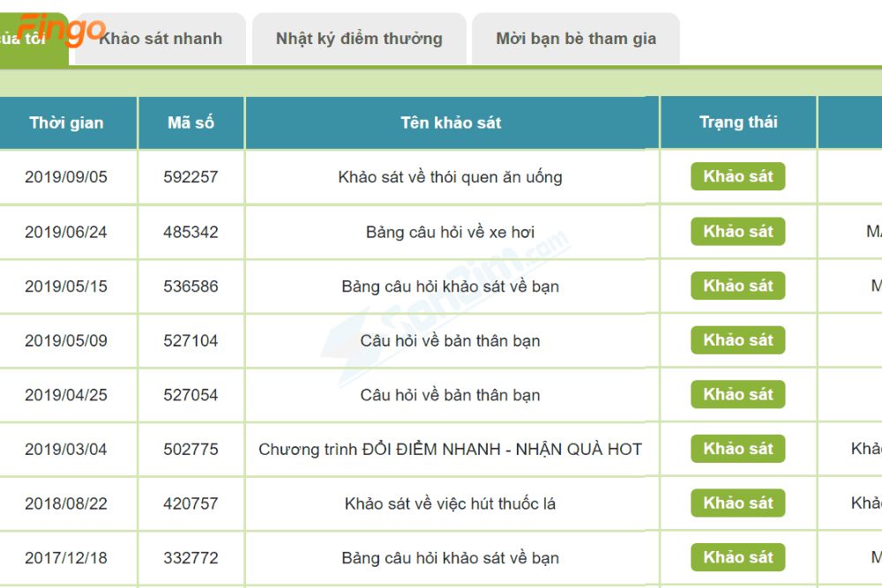The image size is (882, 588).
Task: Open the Khảo sát nhanh tab
Action: (161, 38)
